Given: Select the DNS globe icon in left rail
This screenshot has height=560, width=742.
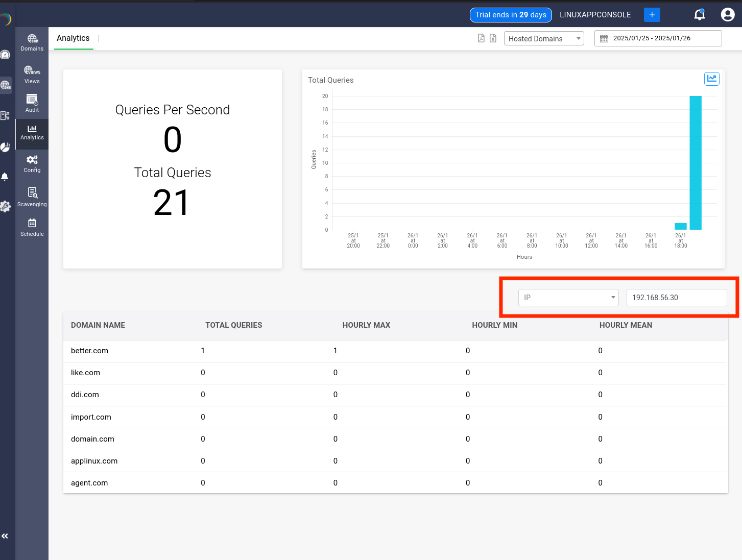Looking at the screenshot, I should tap(5, 85).
